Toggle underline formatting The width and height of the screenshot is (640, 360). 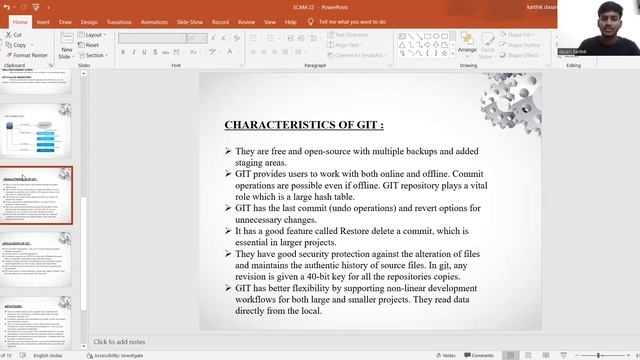pyautogui.click(x=144, y=52)
